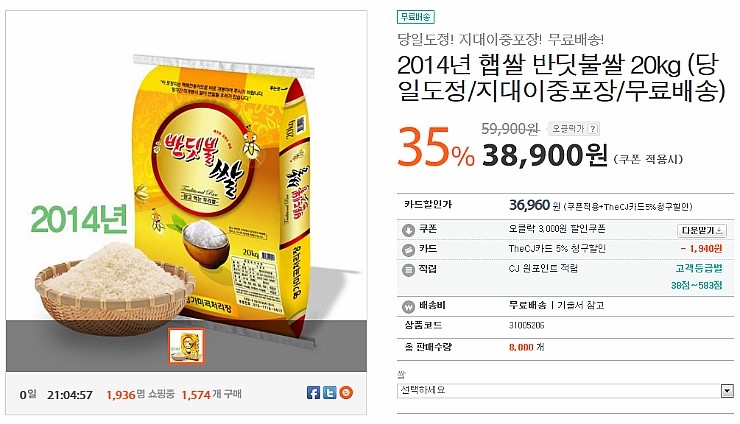Click the green 무료배송 badge
The image size is (740, 424).
tap(416, 17)
